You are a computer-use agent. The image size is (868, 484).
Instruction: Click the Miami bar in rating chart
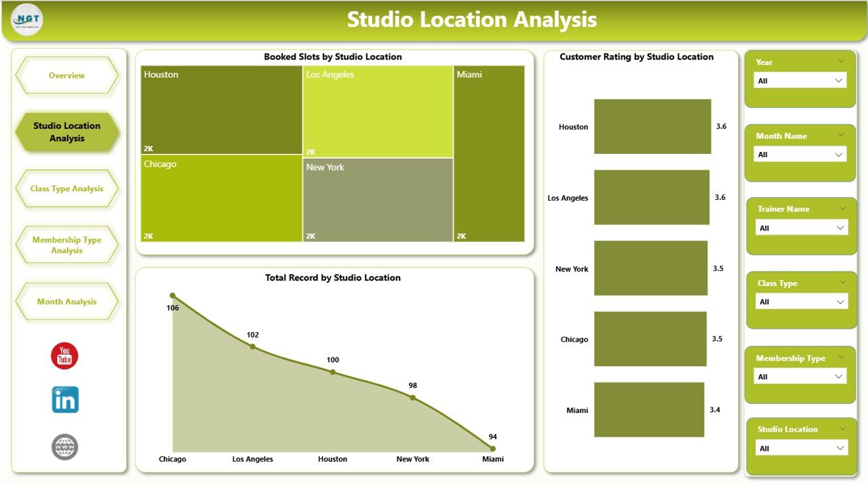[649, 409]
